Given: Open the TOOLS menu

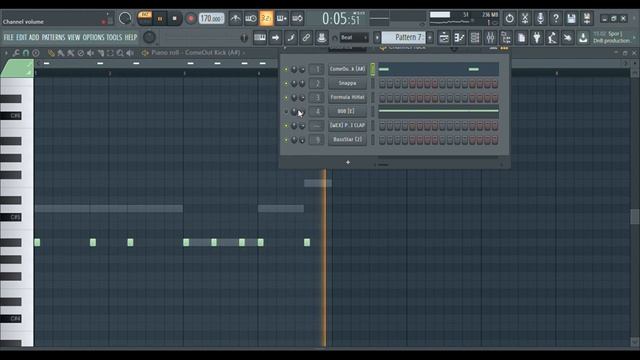Looking at the screenshot, I should 114,38.
